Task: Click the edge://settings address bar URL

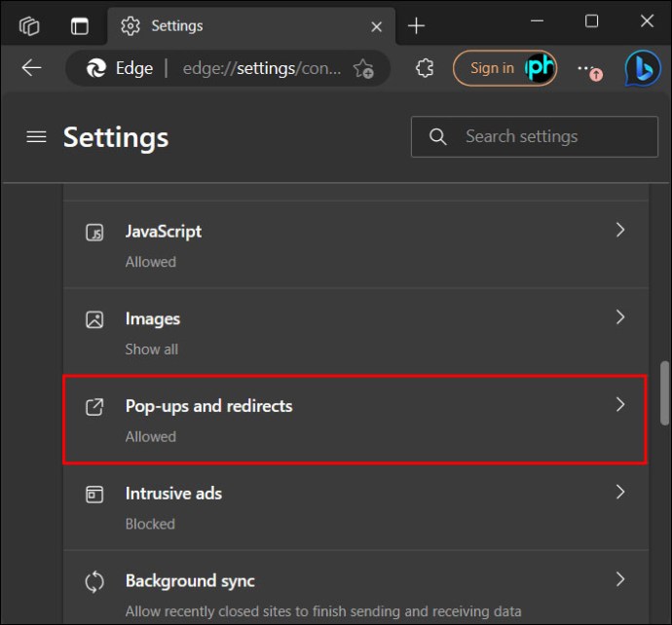Action: (262, 68)
